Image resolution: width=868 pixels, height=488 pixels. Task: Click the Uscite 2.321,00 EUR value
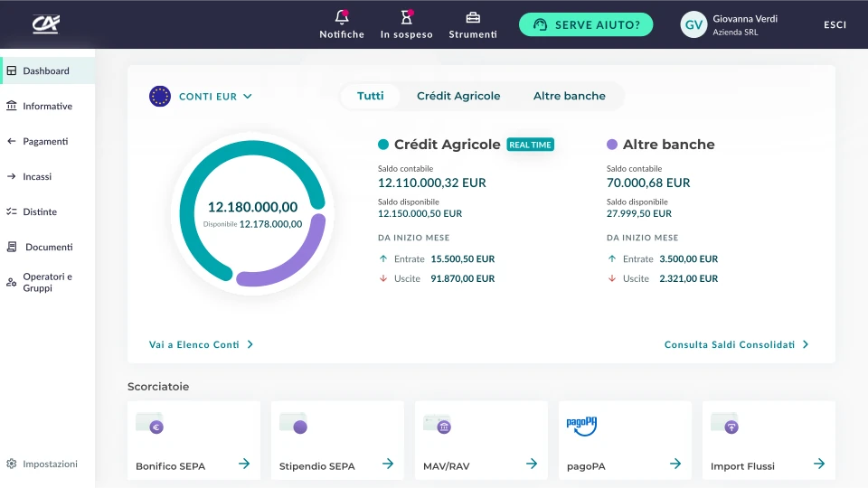tap(689, 278)
